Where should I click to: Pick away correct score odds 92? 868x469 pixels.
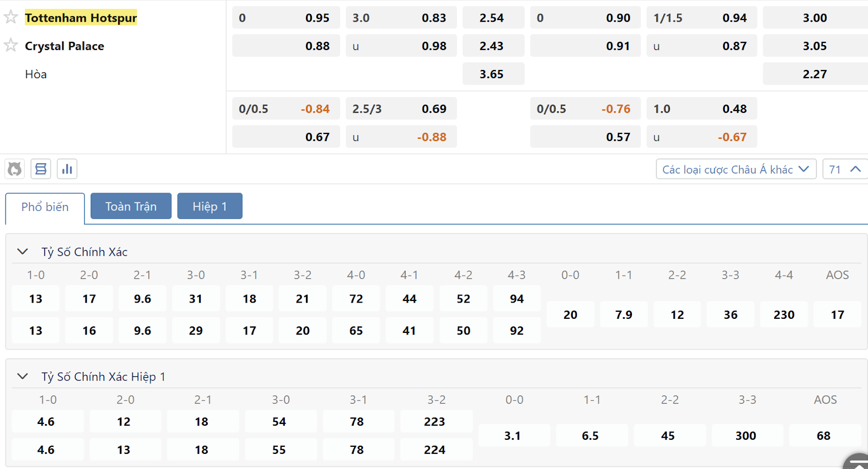click(517, 331)
